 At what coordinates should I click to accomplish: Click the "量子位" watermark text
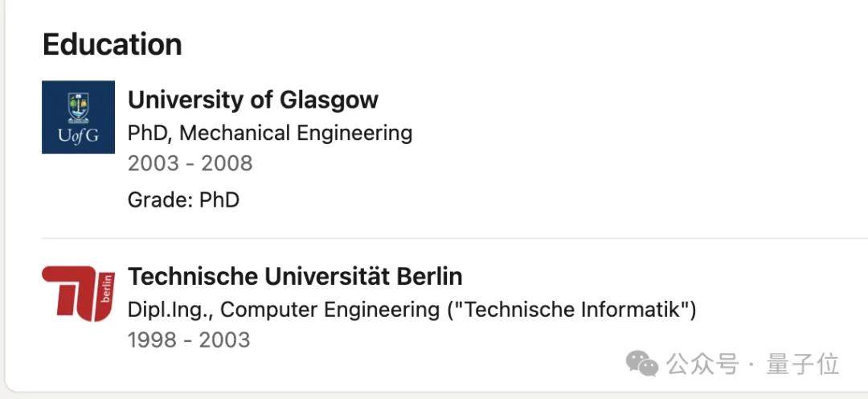802,364
